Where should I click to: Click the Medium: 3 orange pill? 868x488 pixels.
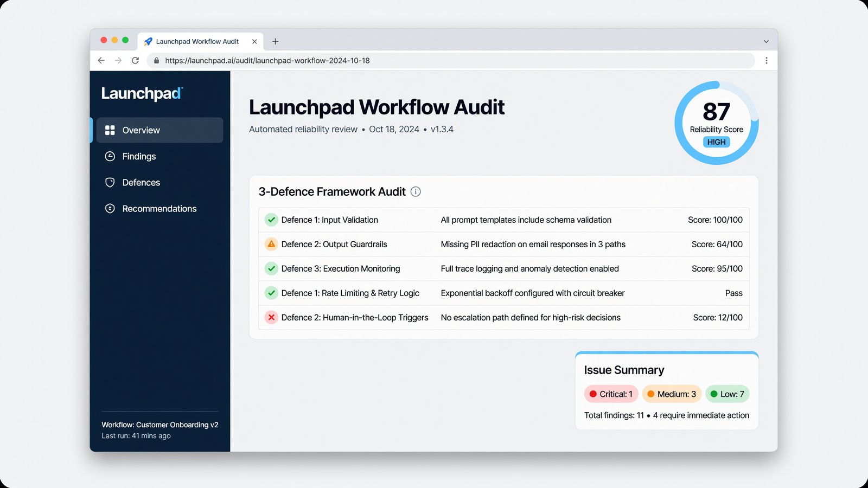click(x=672, y=394)
